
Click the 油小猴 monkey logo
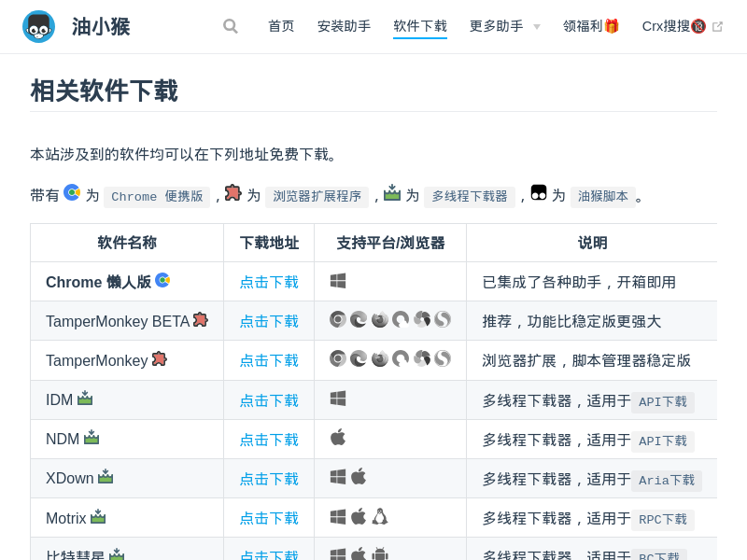click(x=38, y=27)
